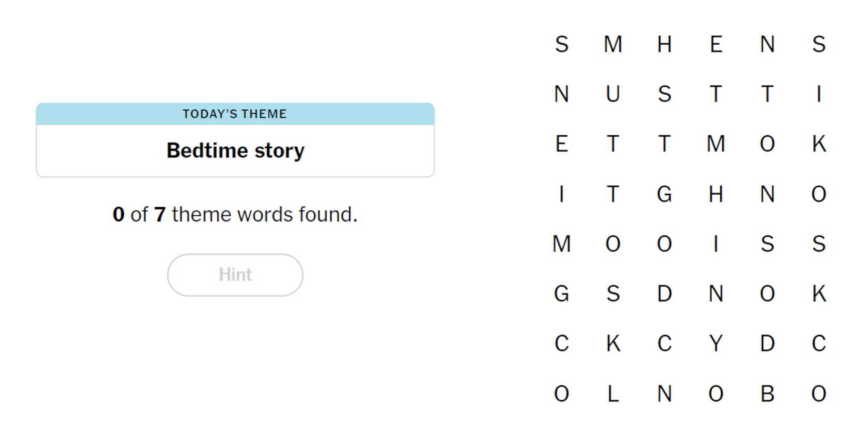This screenshot has width=868, height=434.
Task: Choose the N between L and O
Action: click(x=664, y=393)
